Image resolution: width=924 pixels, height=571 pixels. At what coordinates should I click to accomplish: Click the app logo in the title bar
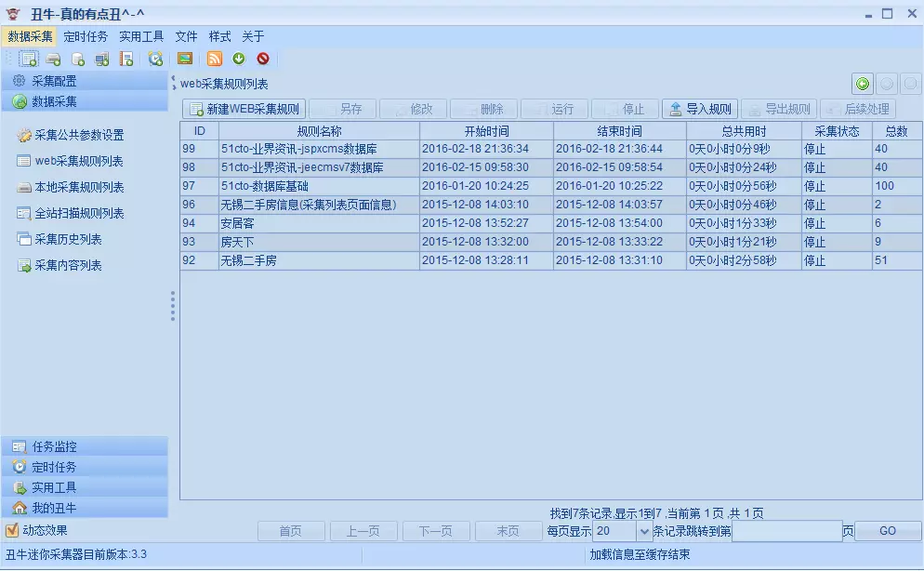click(x=13, y=14)
